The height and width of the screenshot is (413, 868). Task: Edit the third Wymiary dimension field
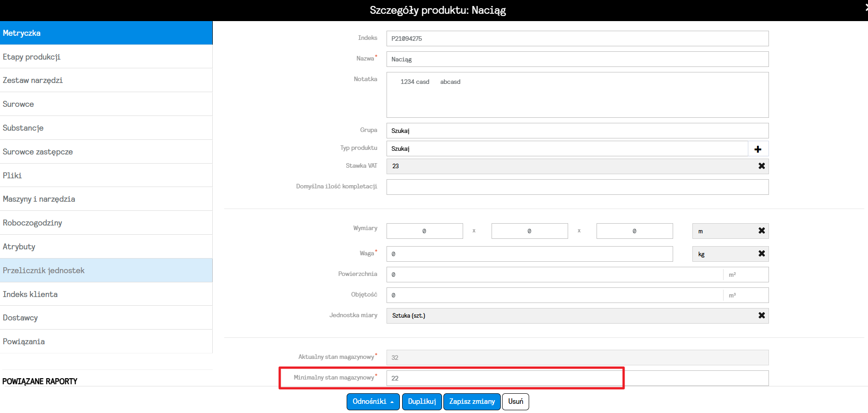(x=635, y=231)
